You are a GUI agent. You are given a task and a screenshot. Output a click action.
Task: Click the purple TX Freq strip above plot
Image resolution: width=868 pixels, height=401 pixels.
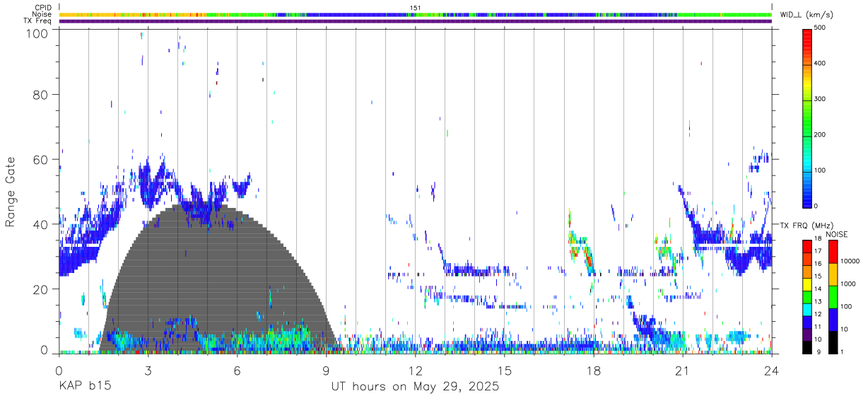coord(415,21)
